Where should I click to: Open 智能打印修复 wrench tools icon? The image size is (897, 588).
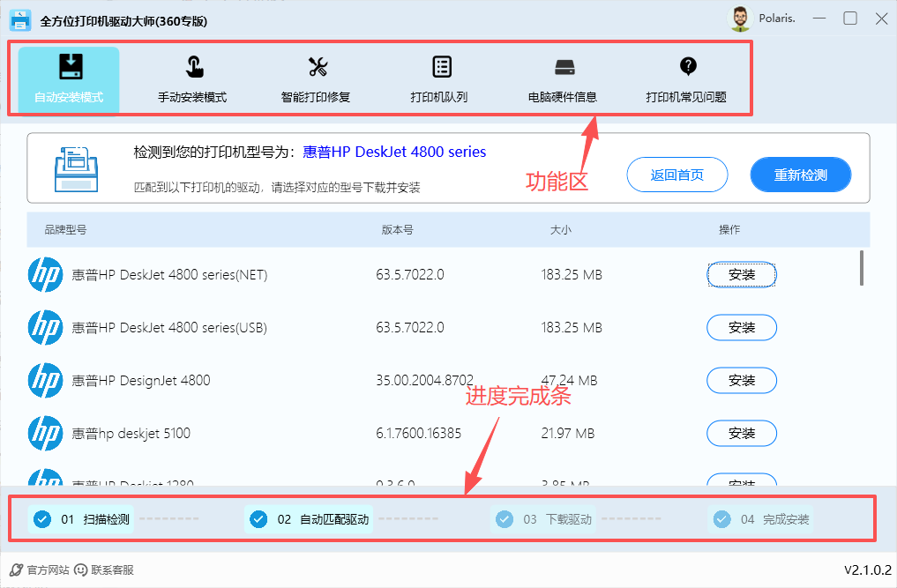pyautogui.click(x=317, y=67)
